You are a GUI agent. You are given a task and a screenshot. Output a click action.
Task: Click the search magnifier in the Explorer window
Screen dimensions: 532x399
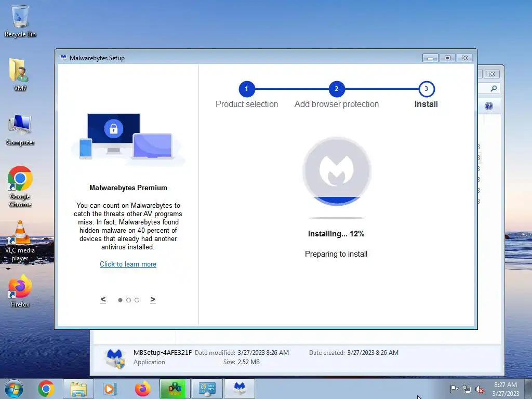click(494, 88)
